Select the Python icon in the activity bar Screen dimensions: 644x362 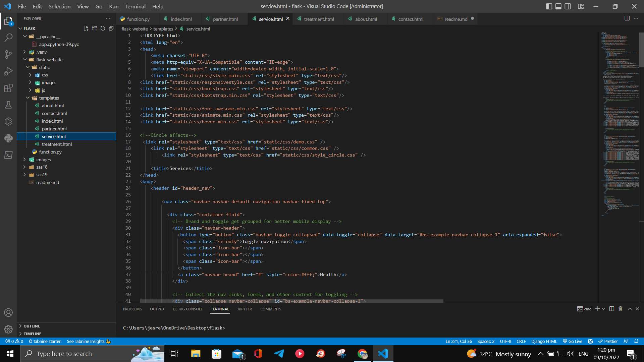point(8,138)
